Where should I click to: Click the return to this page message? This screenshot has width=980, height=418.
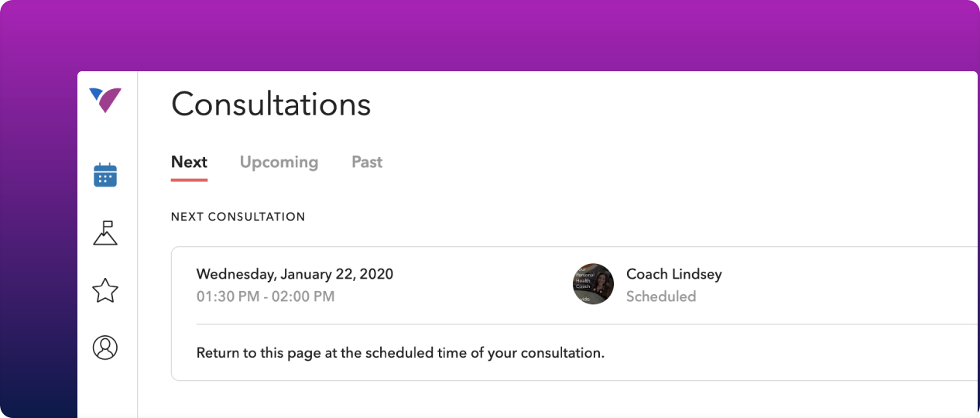pos(399,353)
